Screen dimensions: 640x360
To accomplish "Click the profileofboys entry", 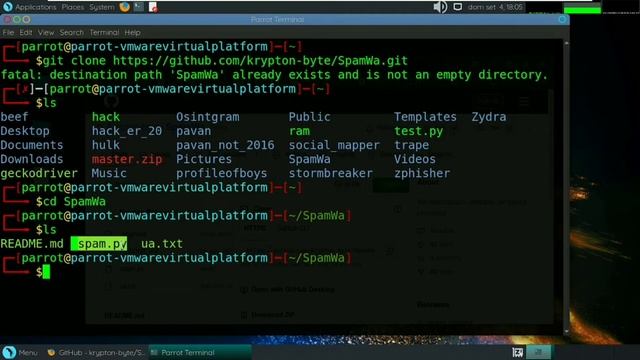I will (222, 173).
